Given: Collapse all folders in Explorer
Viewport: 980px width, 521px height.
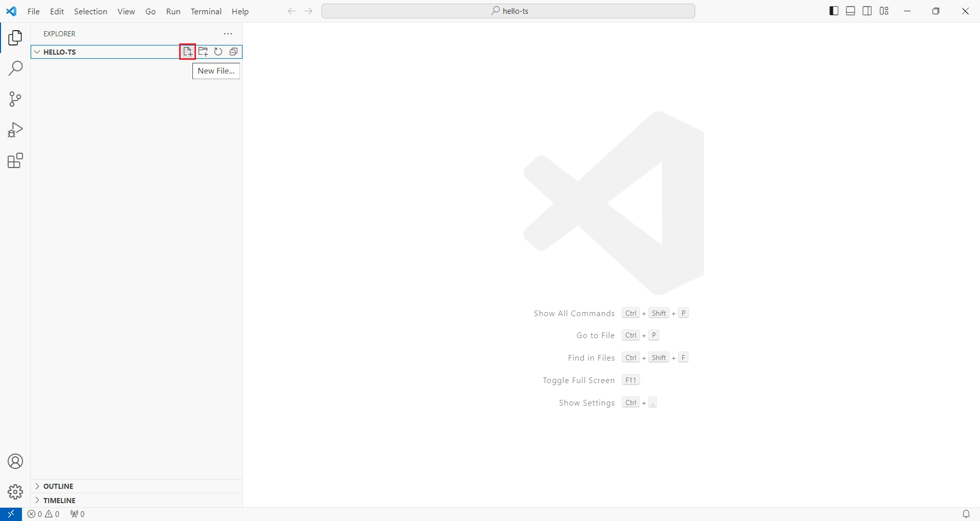Looking at the screenshot, I should pos(234,52).
